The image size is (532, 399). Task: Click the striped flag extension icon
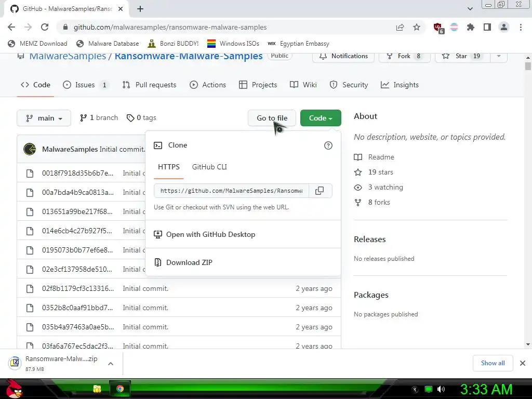(x=454, y=27)
